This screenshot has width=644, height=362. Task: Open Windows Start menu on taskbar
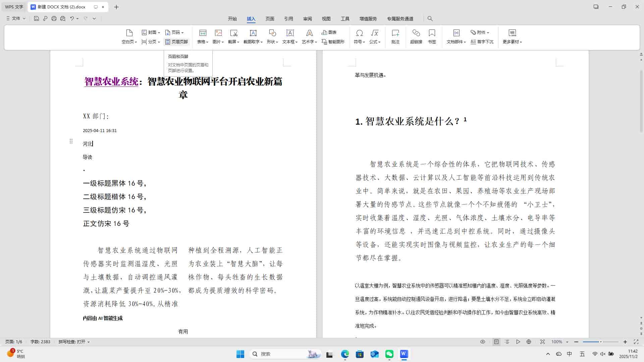pos(240,354)
